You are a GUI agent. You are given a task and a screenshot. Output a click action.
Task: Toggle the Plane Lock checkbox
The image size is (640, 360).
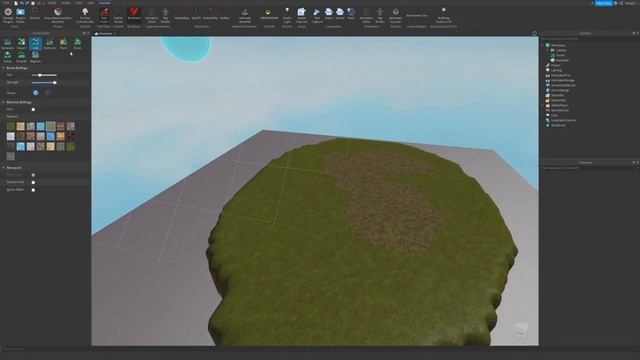pyautogui.click(x=33, y=175)
